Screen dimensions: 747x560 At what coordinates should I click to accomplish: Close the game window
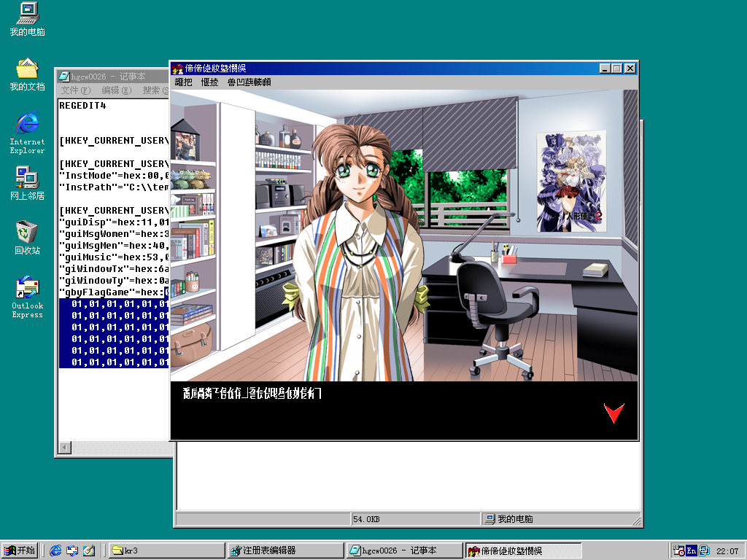[630, 69]
